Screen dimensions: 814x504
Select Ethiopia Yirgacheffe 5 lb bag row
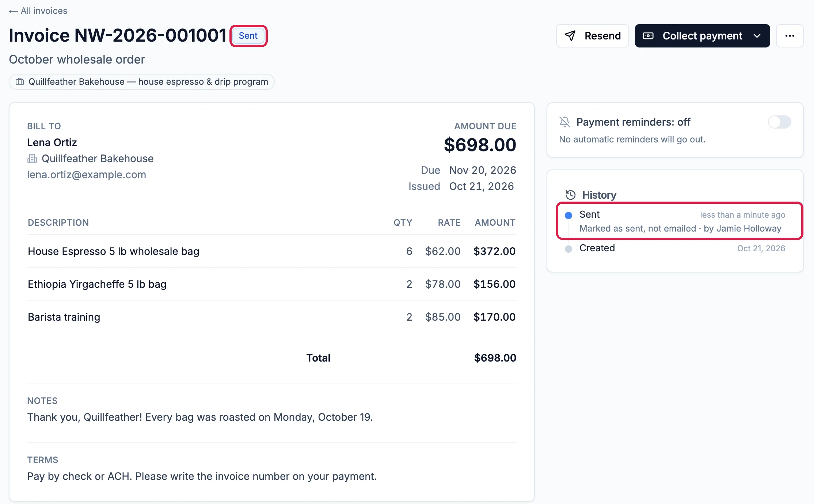pos(271,284)
